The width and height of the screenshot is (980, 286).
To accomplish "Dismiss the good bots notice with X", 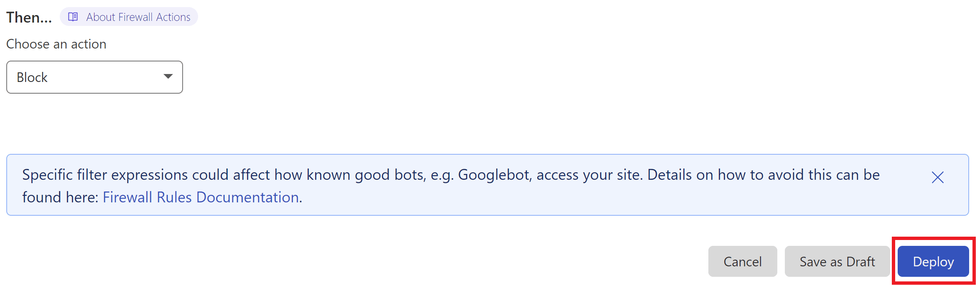I will pos(938,177).
